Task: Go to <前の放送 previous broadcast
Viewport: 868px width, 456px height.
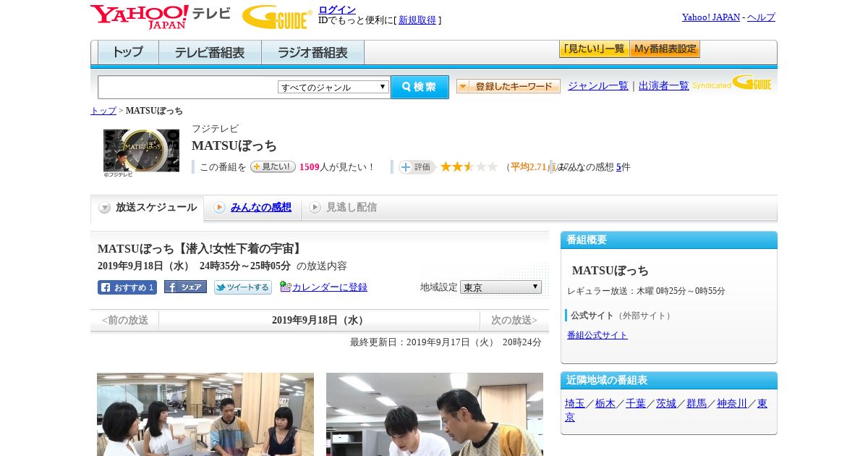Action: [125, 320]
